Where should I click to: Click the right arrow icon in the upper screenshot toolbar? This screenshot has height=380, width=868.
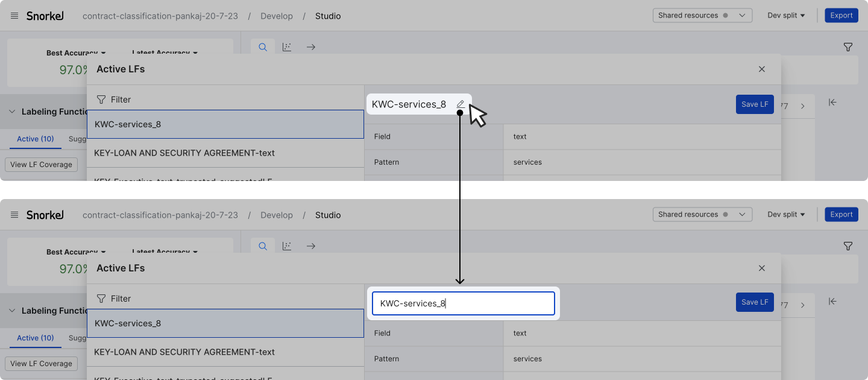pyautogui.click(x=311, y=47)
